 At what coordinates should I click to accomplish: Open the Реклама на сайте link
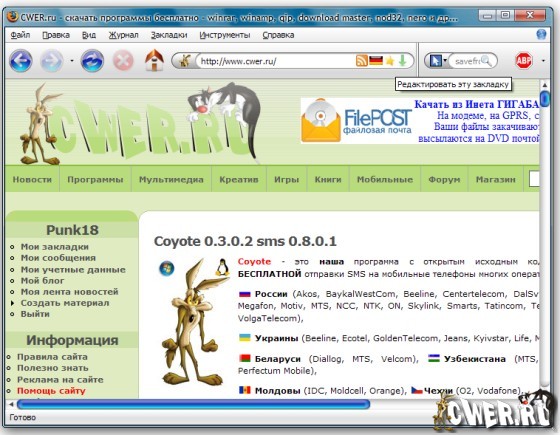coord(60,379)
